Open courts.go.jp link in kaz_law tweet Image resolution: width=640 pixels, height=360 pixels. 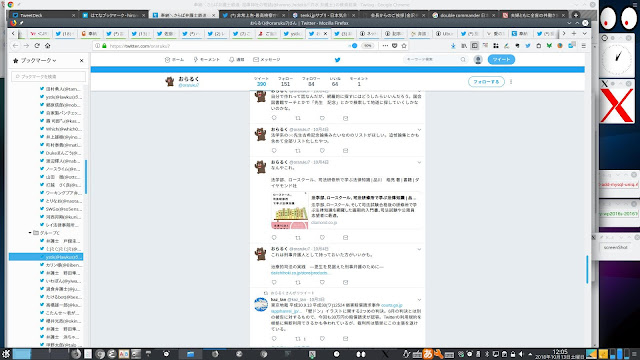391,305
